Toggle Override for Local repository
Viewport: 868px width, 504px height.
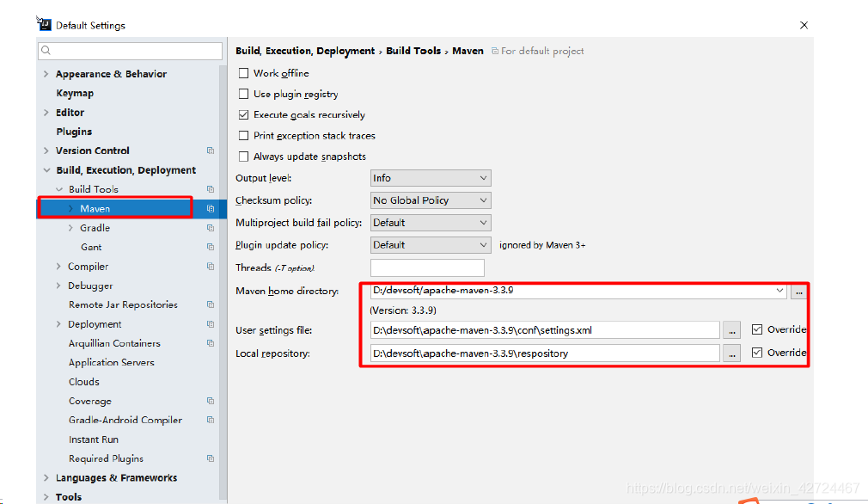[757, 353]
